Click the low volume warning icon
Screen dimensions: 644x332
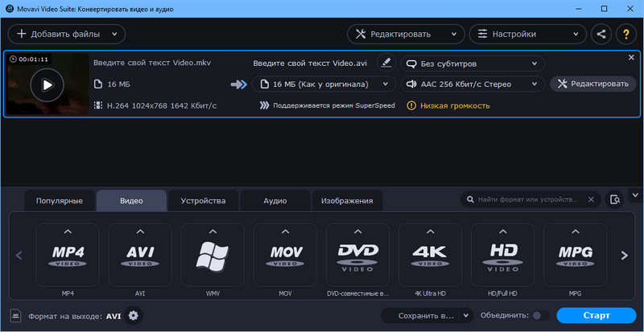411,105
